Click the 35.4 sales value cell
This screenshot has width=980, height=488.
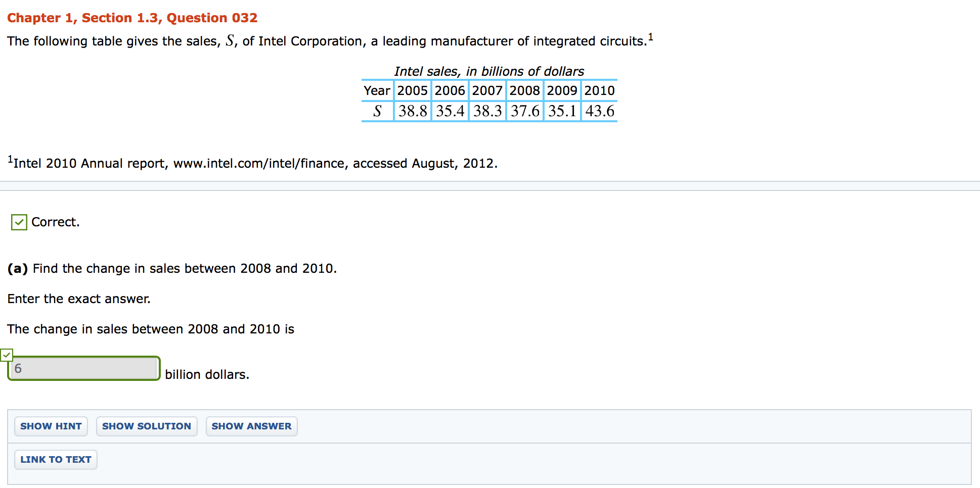pyautogui.click(x=450, y=111)
